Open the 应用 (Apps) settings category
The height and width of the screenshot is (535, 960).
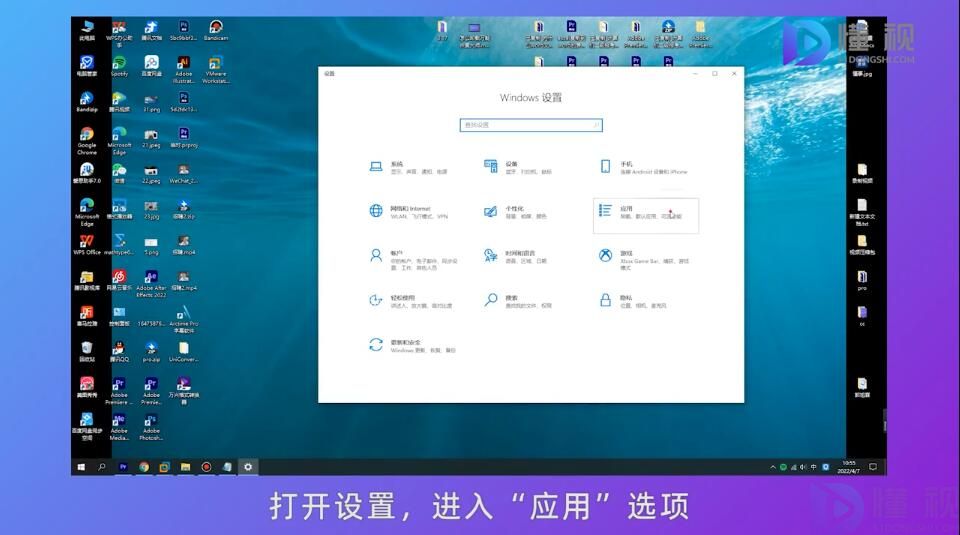tap(645, 215)
